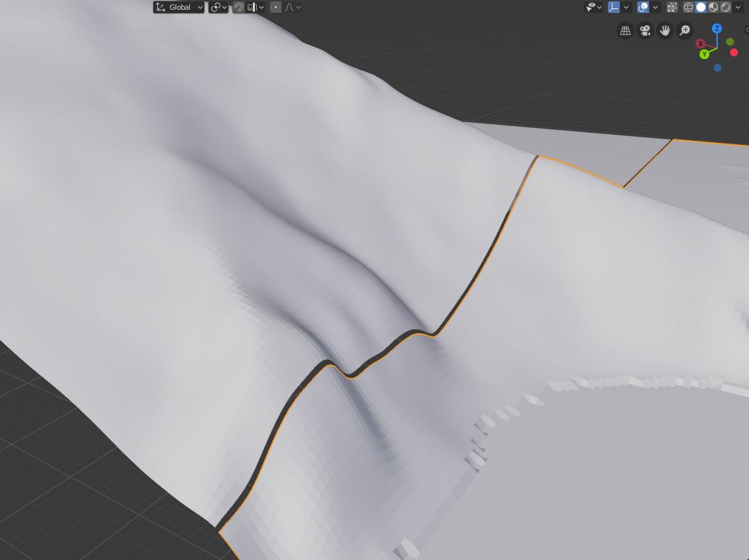This screenshot has height=560, width=749.
Task: Toggle X-ray mode
Action: click(672, 7)
